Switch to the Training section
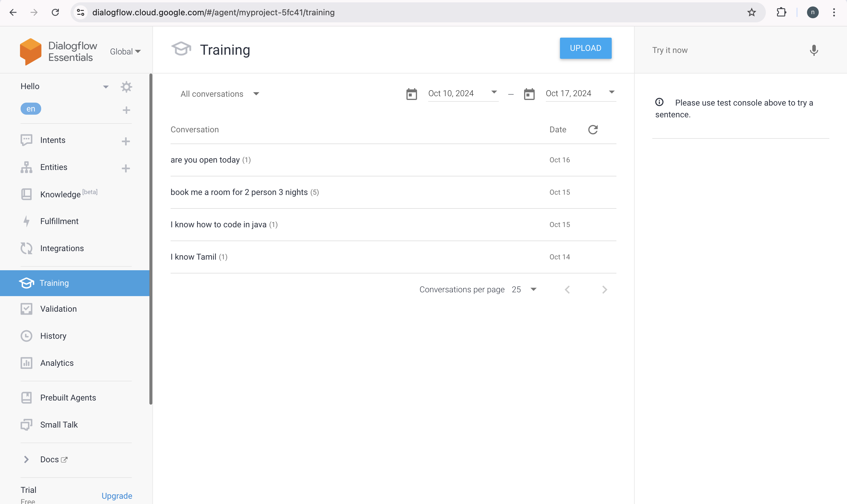The image size is (847, 504). pyautogui.click(x=55, y=283)
